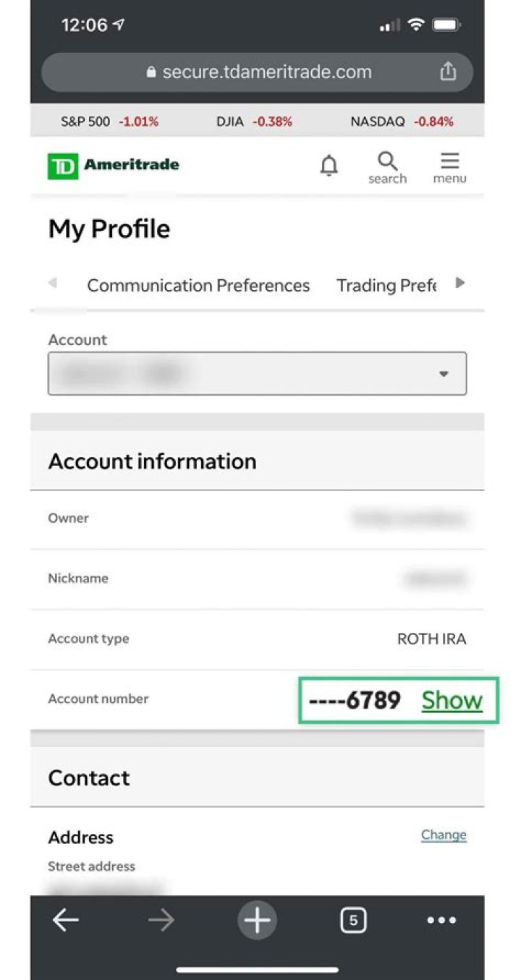Tap the NASDAQ ticker quote
Screen dimensions: 521x980
click(402, 122)
